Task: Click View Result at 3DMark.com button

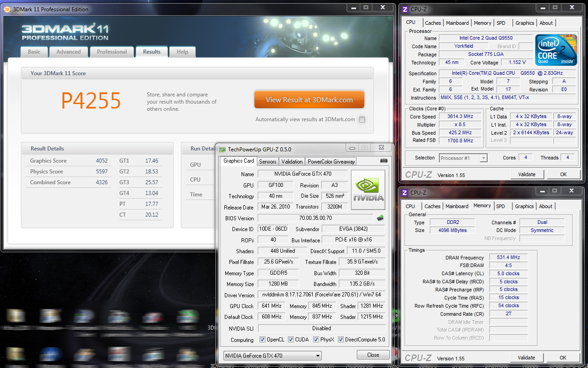Action: 309,100
